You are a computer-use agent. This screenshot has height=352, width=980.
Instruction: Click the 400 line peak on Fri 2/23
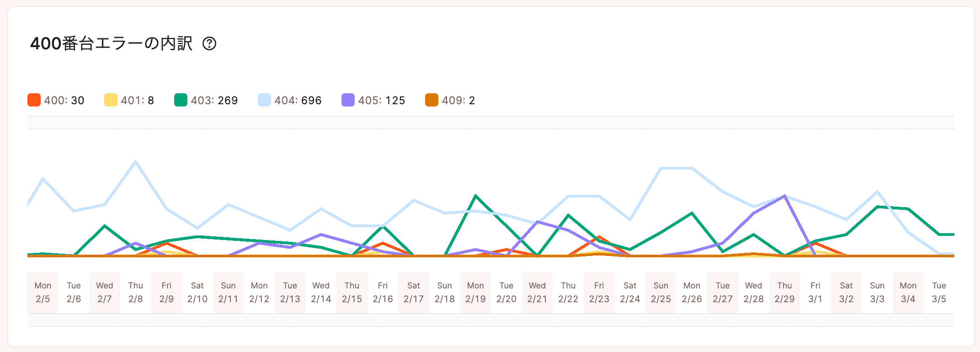599,237
